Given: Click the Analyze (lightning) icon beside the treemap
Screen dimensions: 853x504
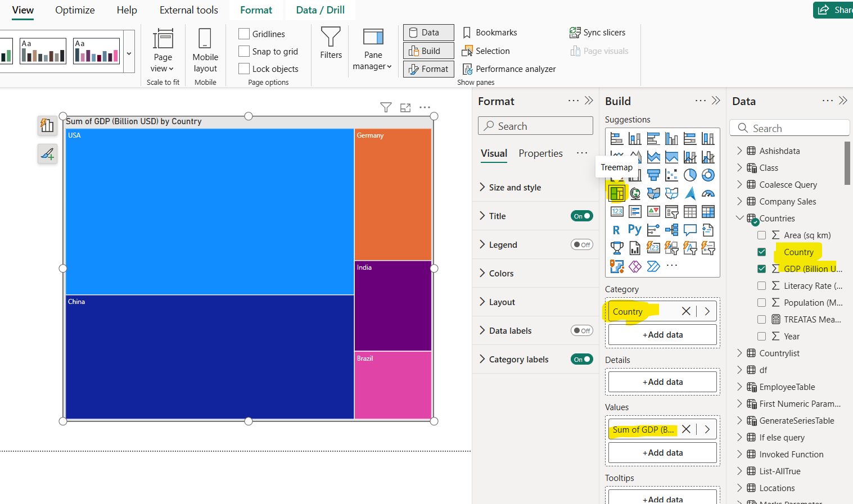Looking at the screenshot, I should coord(47,125).
